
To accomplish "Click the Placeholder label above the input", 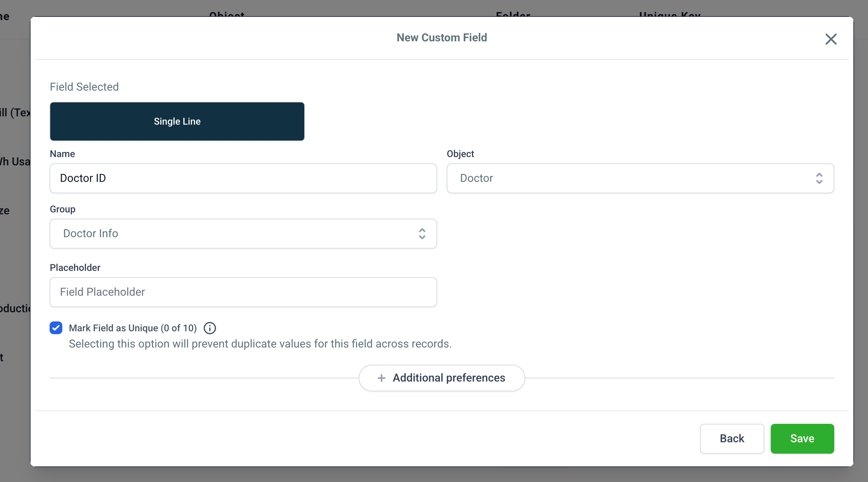I will pos(75,268).
